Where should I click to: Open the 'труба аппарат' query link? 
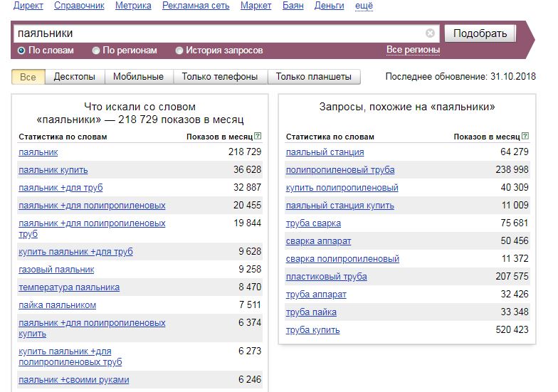pyautogui.click(x=316, y=295)
